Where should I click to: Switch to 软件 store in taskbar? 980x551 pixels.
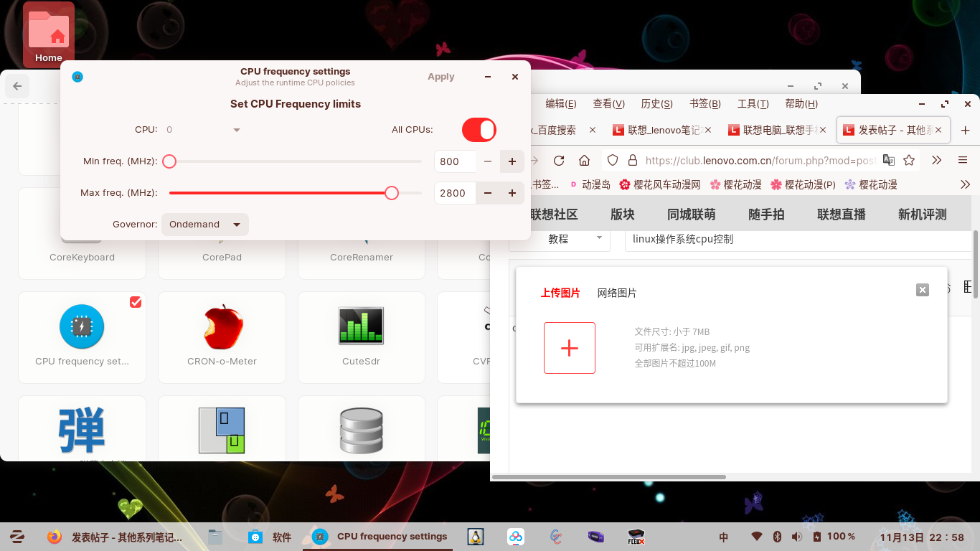(x=270, y=537)
